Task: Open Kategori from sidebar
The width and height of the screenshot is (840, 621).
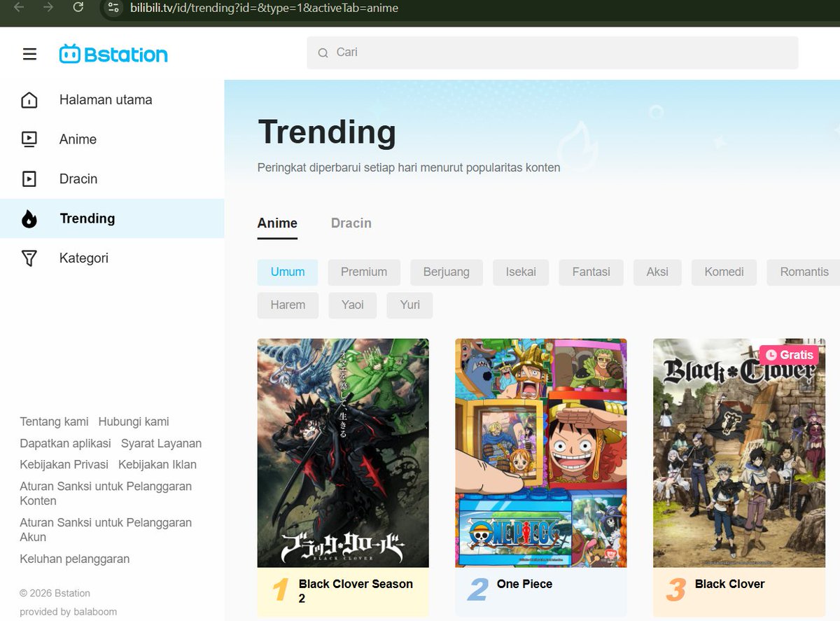Action: tap(84, 258)
